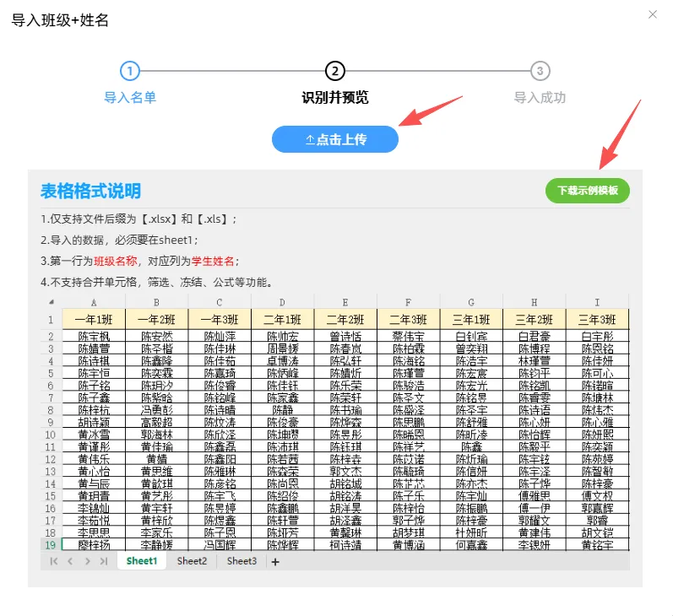This screenshot has height=616, width=673.
Task: Switch to the Sheet1 tab
Action: pyautogui.click(x=142, y=560)
